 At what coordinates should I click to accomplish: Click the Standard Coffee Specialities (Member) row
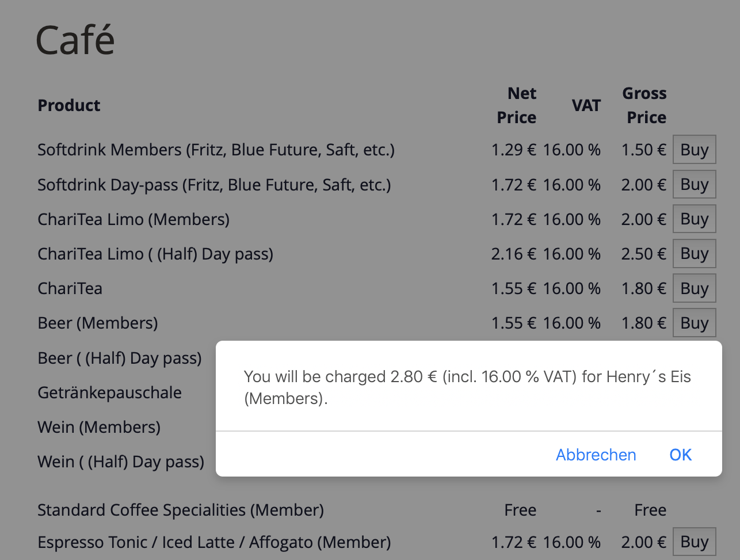180,510
